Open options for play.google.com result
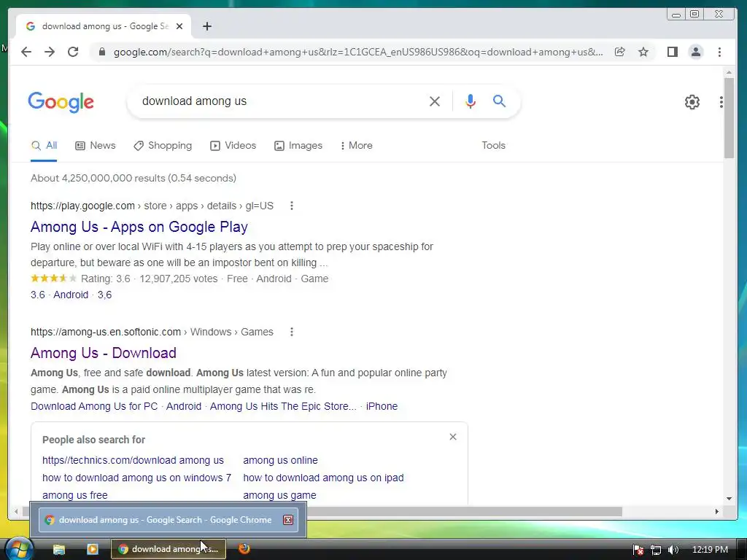 click(x=292, y=206)
